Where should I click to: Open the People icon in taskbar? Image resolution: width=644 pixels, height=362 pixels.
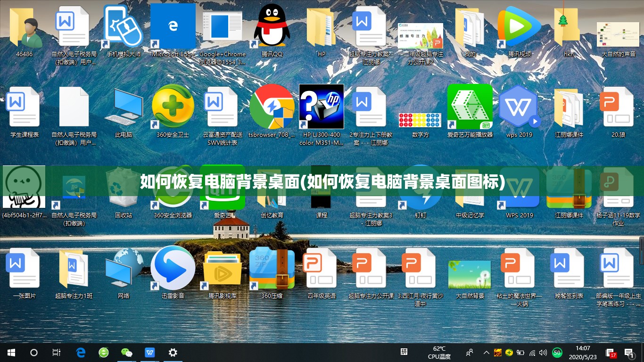tap(469, 352)
